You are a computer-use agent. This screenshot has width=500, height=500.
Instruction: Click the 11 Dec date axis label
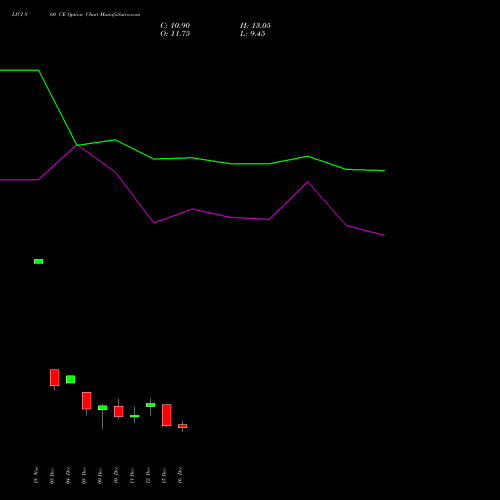tap(132, 476)
